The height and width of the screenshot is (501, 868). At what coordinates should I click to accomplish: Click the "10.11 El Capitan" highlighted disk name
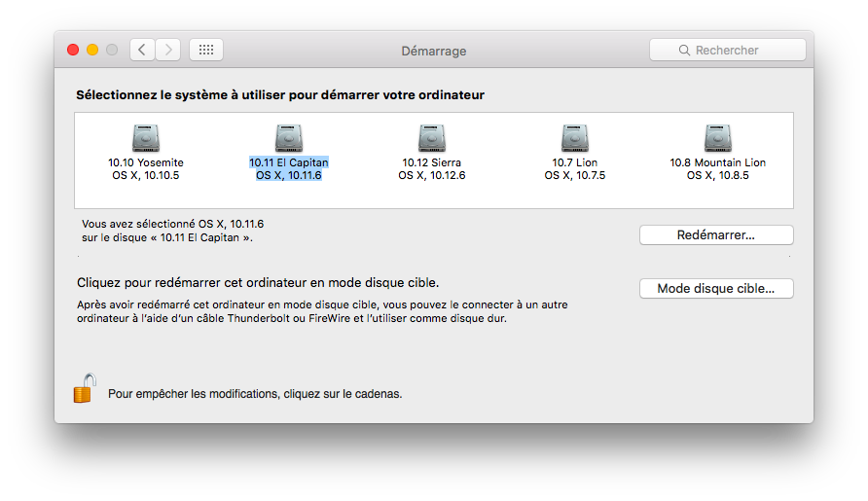coord(288,162)
